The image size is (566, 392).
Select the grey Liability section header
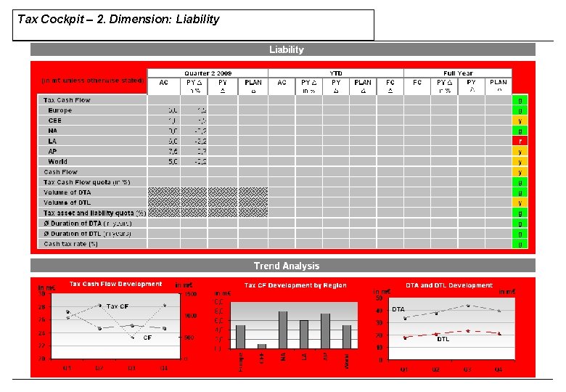[283, 49]
